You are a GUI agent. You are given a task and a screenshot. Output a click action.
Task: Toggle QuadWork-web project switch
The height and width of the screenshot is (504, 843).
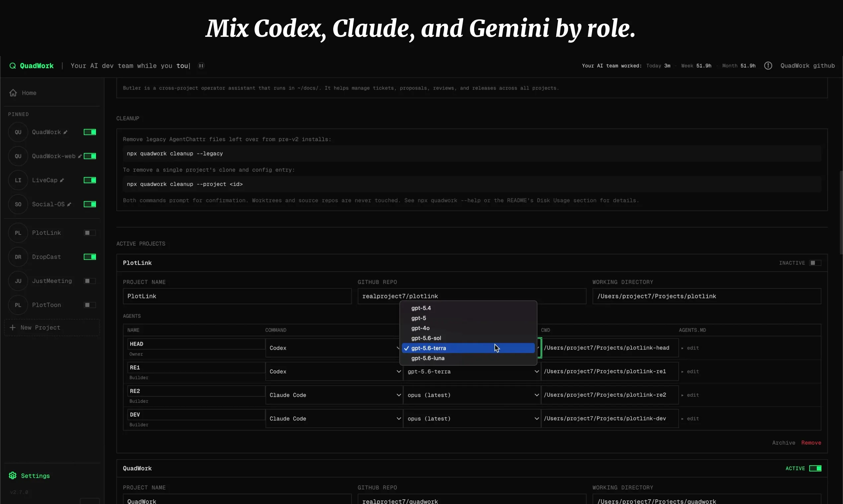coord(90,156)
